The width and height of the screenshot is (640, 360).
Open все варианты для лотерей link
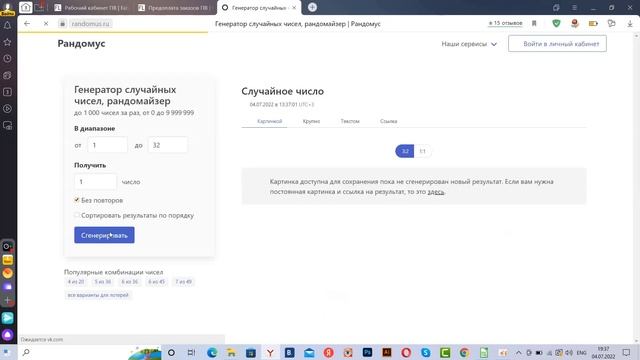[98, 295]
